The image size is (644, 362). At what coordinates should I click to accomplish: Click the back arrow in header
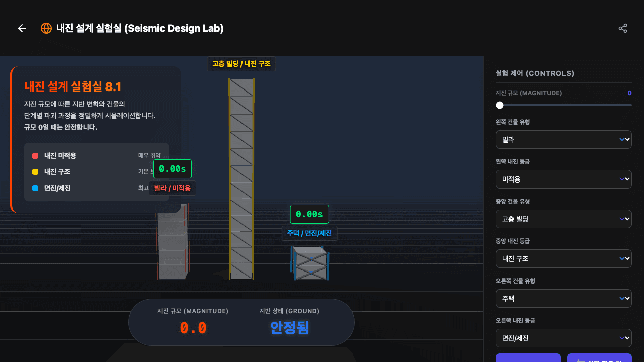pos(22,28)
